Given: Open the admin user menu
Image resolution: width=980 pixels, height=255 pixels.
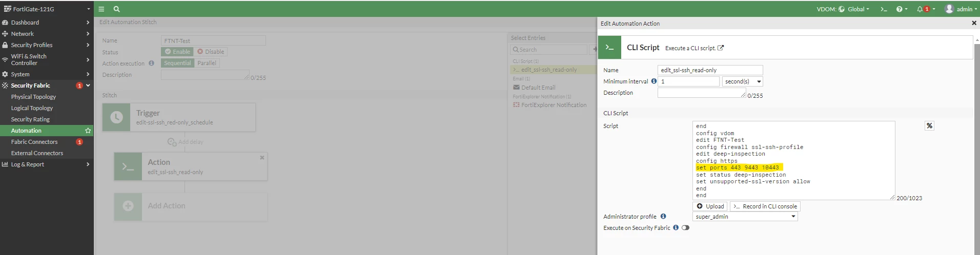Looking at the screenshot, I should [961, 9].
